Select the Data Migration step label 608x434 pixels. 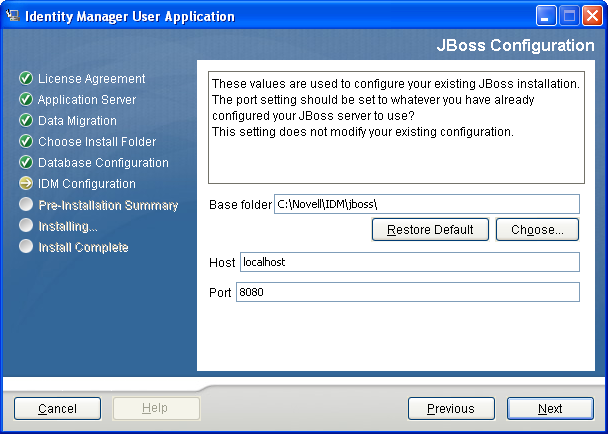[77, 121]
